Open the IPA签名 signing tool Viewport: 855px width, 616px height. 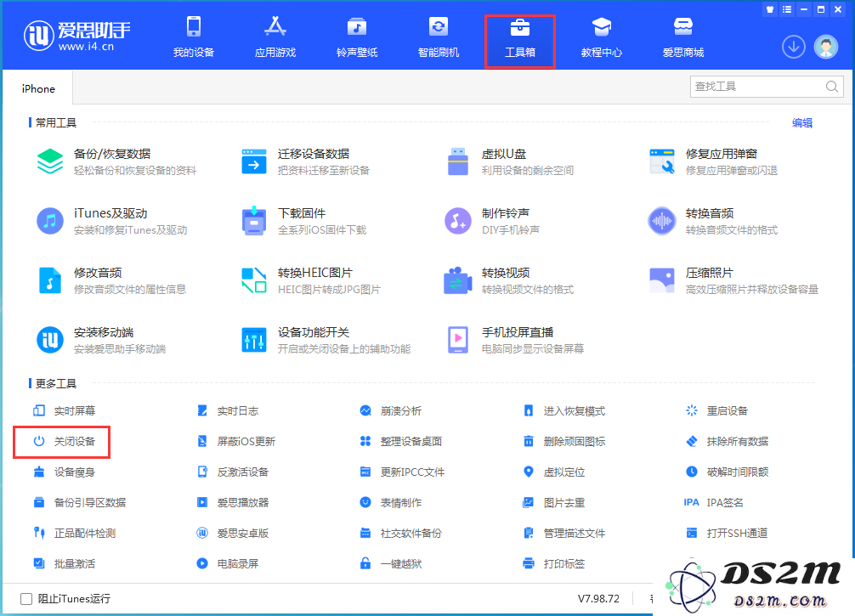pos(714,503)
